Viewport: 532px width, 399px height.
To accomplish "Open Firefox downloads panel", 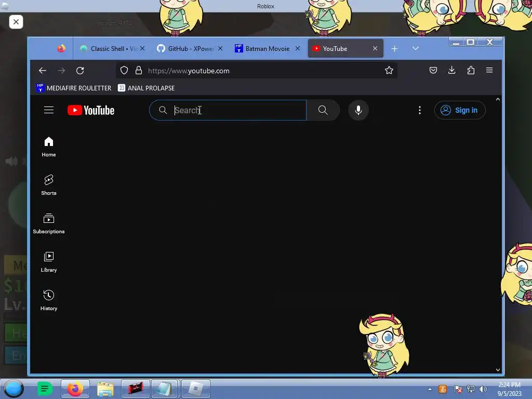I will click(451, 70).
